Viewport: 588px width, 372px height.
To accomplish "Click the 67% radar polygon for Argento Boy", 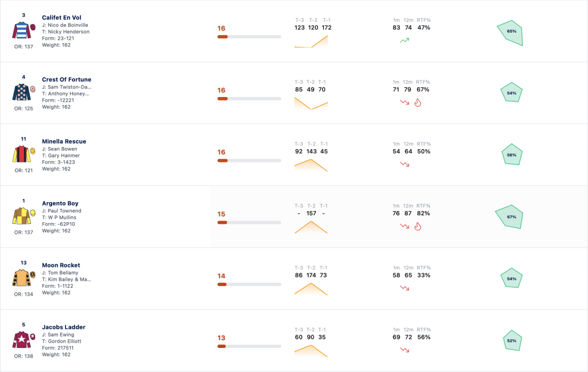I will click(x=510, y=217).
